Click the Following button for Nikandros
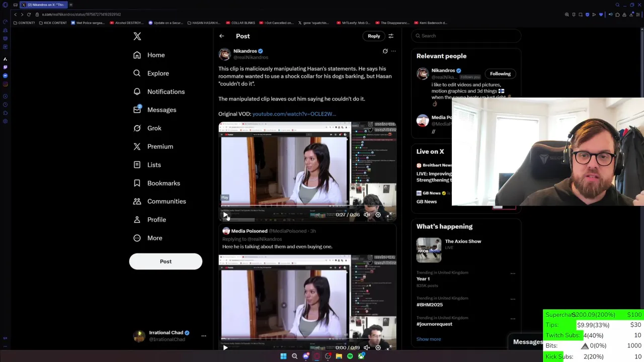The image size is (644, 362). point(500,74)
